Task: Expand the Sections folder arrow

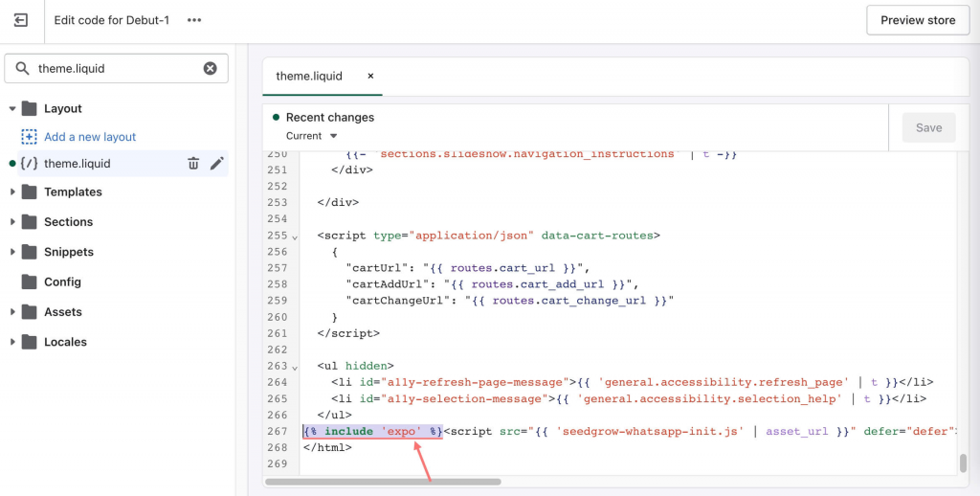Action: click(x=11, y=222)
